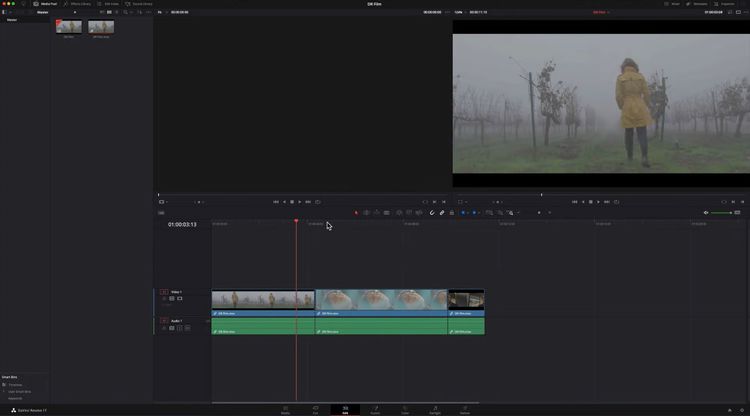Activate the Dynamic Trim Mode tool
750x416 pixels.
[376, 213]
